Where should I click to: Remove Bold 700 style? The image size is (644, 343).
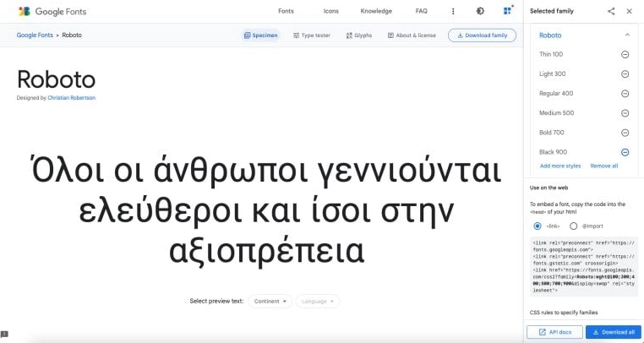(625, 133)
